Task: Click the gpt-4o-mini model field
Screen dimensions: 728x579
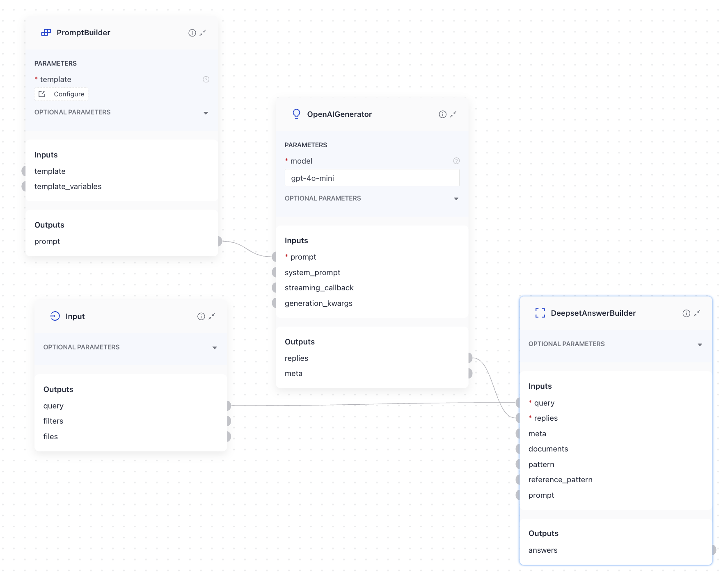Action: tap(372, 178)
